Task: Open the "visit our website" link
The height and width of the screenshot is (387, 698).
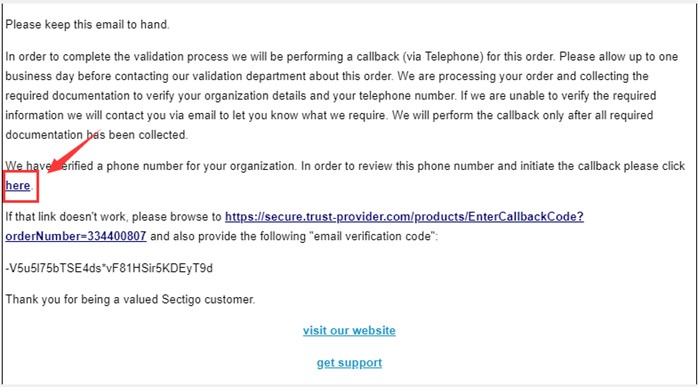Action: [349, 330]
